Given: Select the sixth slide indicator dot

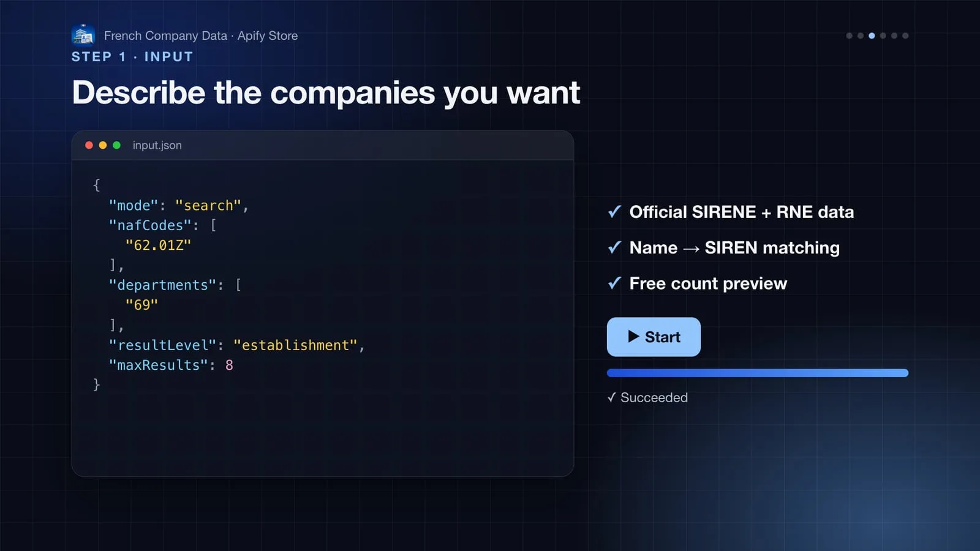Looking at the screenshot, I should (905, 36).
